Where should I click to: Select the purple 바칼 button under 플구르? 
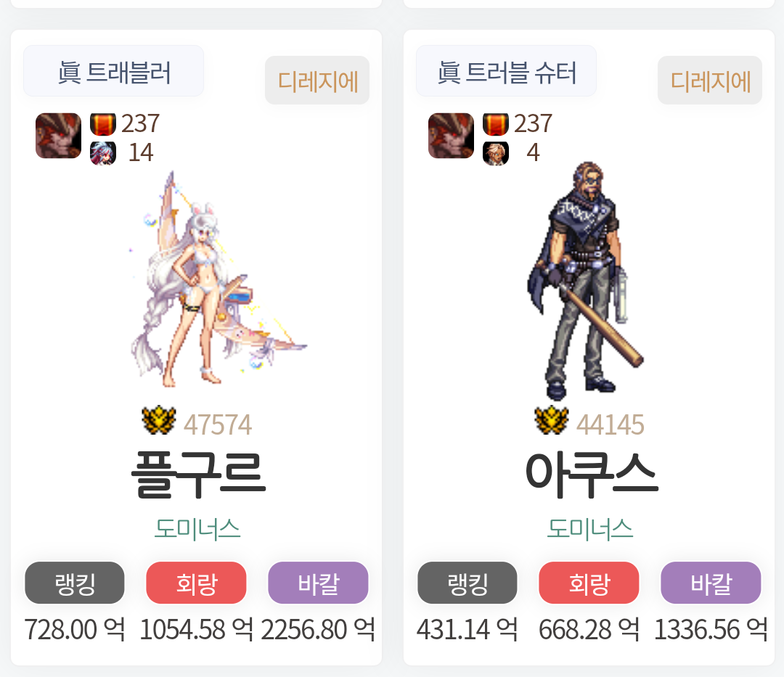pos(318,583)
